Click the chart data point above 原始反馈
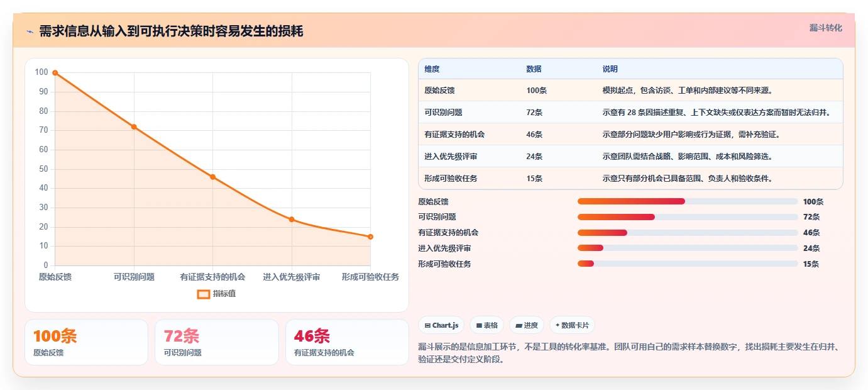Image resolution: width=868 pixels, height=390 pixels. (x=55, y=73)
